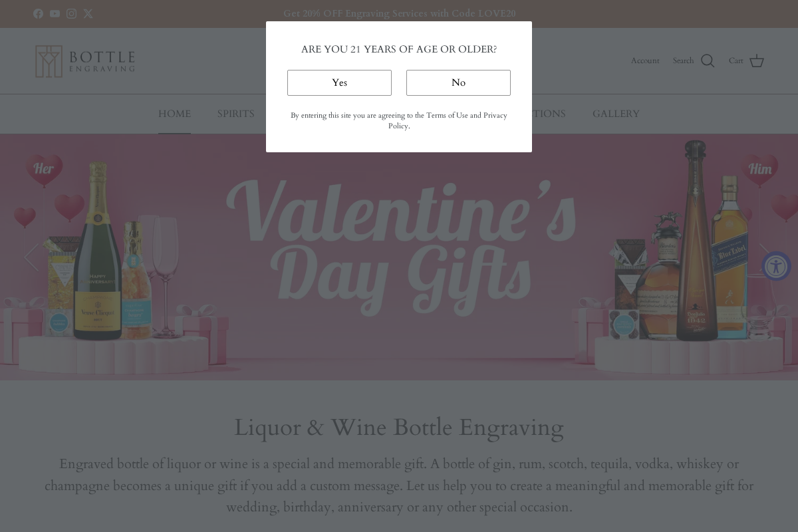Open the Terms of Use link
The width and height of the screenshot is (798, 532).
pyautogui.click(x=448, y=115)
